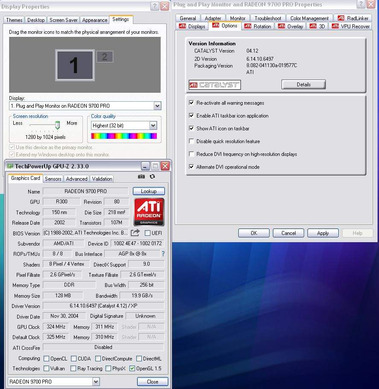Image resolution: width=379 pixels, height=389 pixels.
Task: Open the RADEON 9700 PRO card selector dropdown
Action: pos(96,381)
